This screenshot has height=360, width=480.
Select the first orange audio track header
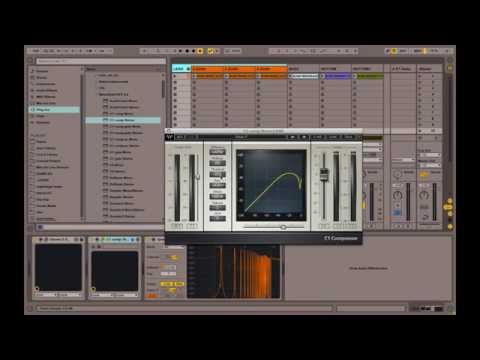[207, 69]
